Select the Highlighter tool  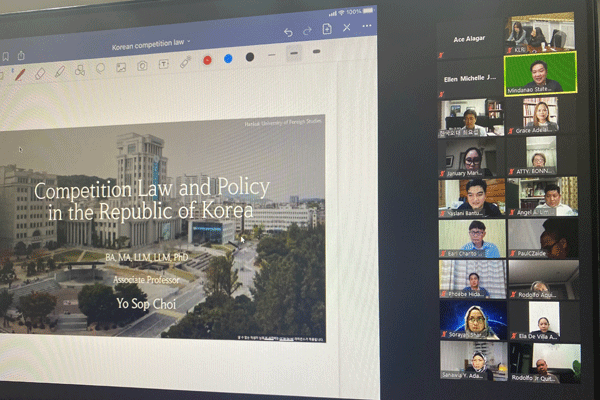[x=60, y=72]
